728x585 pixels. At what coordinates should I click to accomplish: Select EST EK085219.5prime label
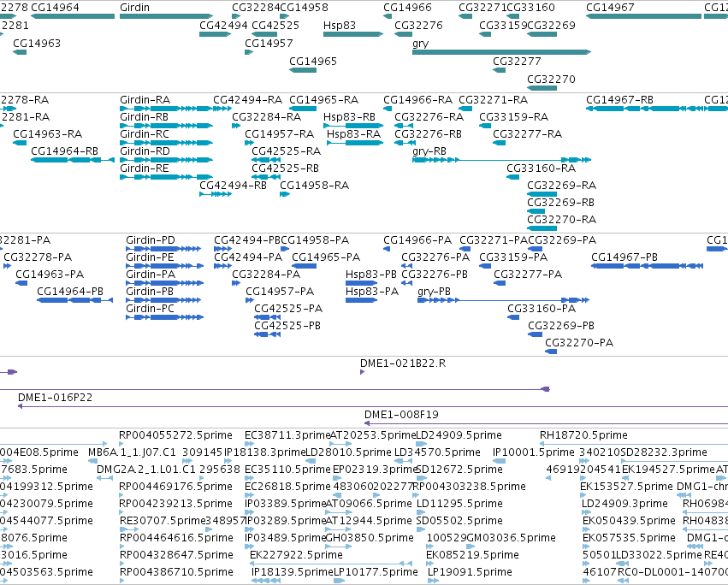click(x=472, y=555)
